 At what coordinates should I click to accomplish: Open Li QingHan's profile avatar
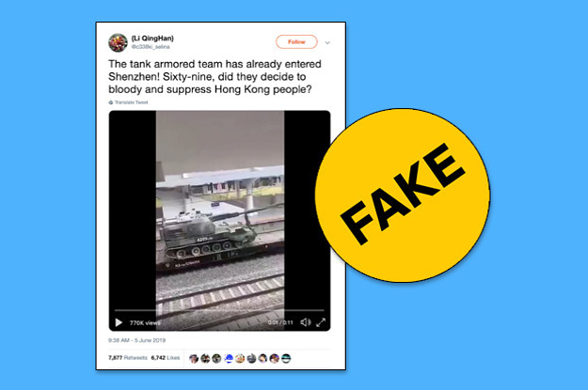tap(118, 42)
